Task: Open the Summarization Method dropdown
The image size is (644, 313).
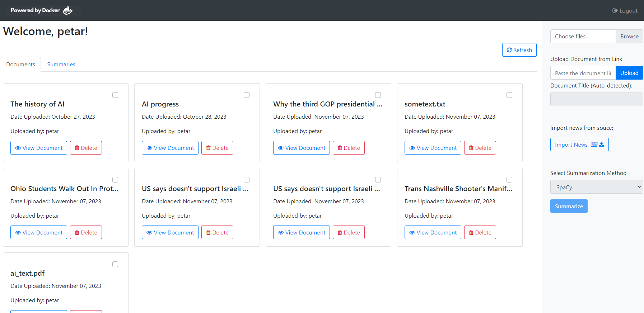Action: pyautogui.click(x=596, y=187)
